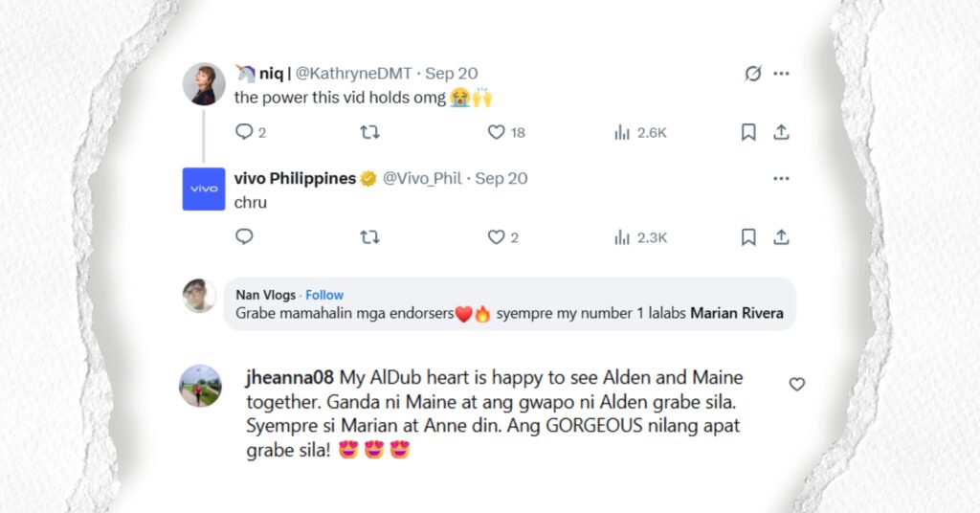Like the tweet by niq
Viewport: 980px width, 513px height.
click(496, 132)
